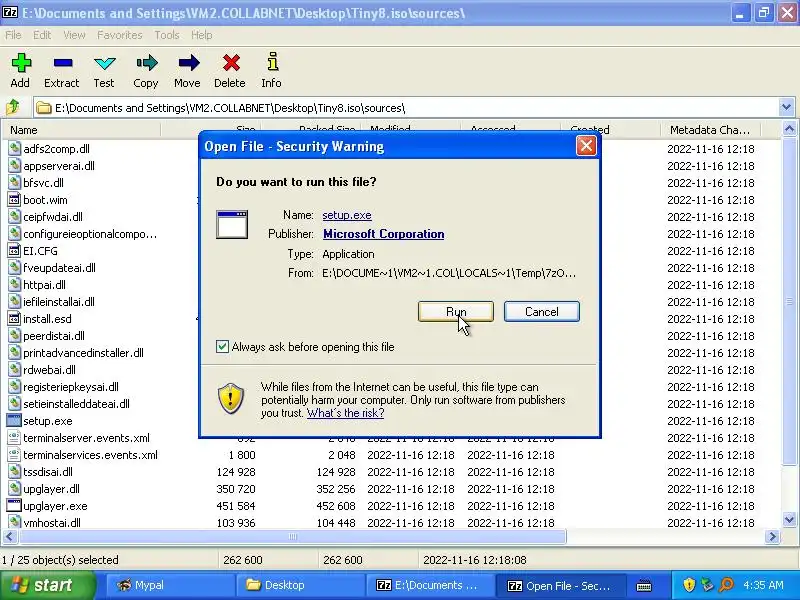
Task: Select the tssdisai.dll file icon
Action: (x=14, y=471)
